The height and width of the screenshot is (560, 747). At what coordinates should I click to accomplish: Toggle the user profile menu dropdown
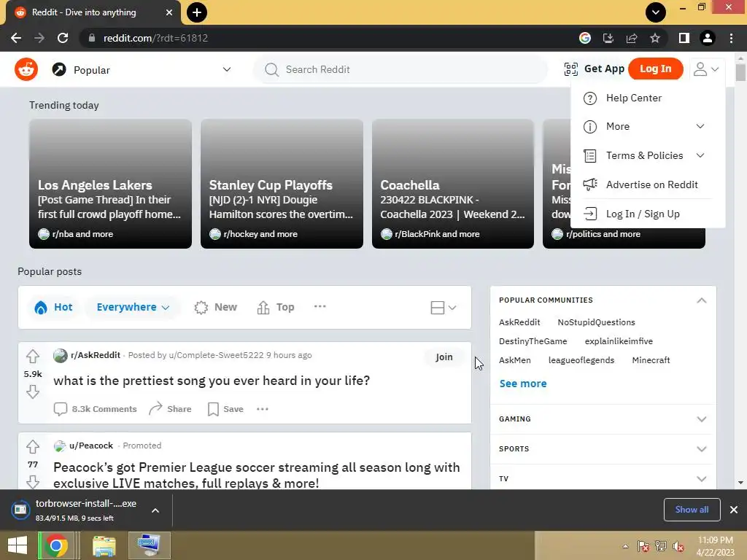click(705, 69)
